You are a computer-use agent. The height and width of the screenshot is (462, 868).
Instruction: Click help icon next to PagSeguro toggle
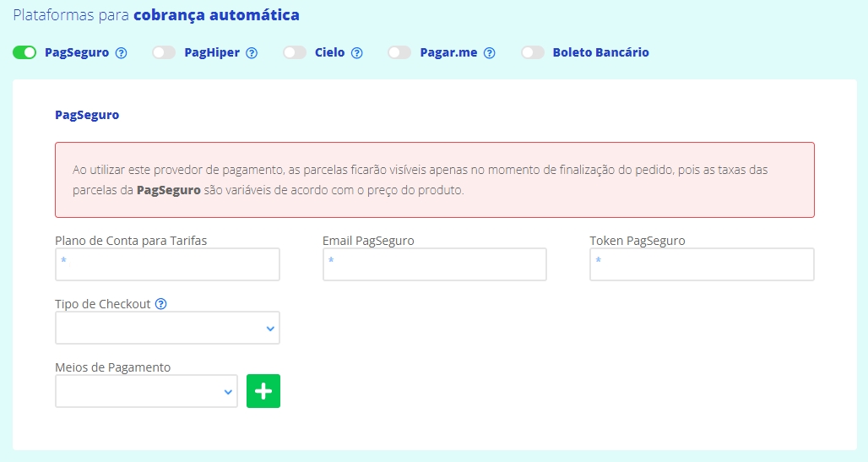coord(121,52)
